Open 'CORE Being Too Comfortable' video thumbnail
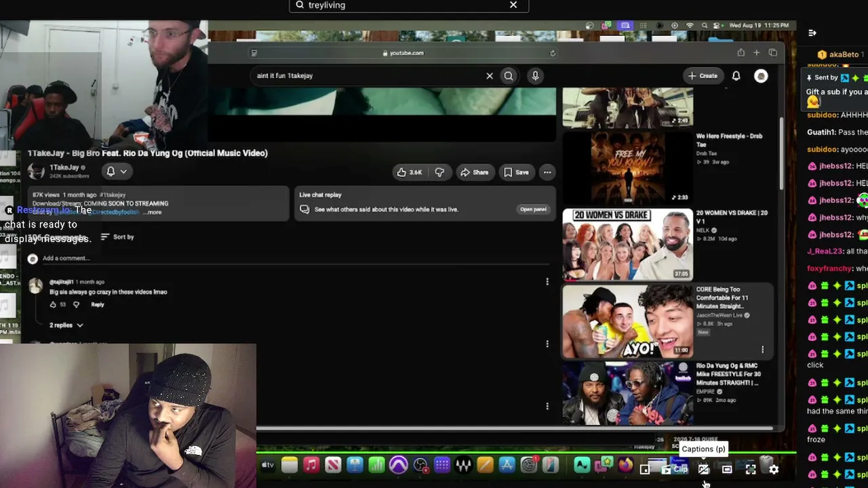Screen dimensions: 868x488 pos(627,321)
